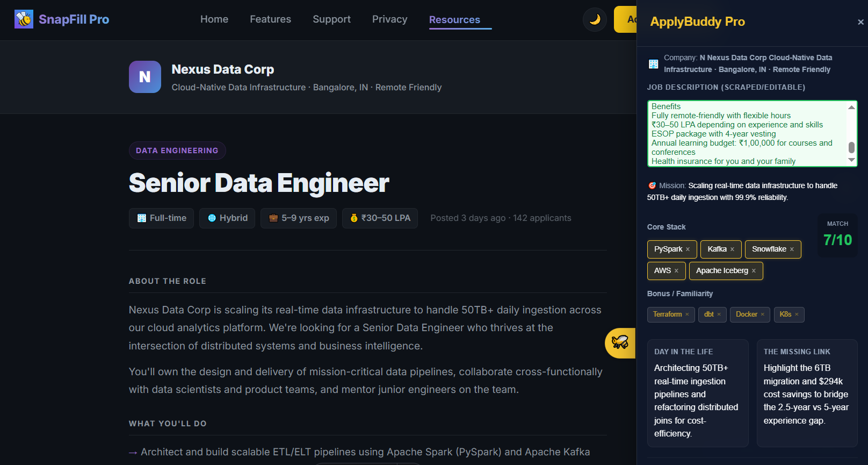Delete the Docker bonus tag
The width and height of the screenshot is (868, 465).
tap(762, 314)
